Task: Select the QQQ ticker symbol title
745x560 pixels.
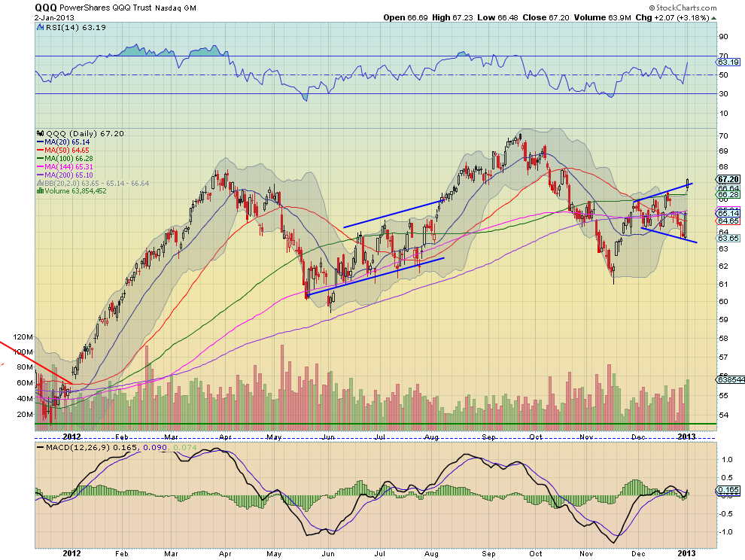Action: point(46,8)
